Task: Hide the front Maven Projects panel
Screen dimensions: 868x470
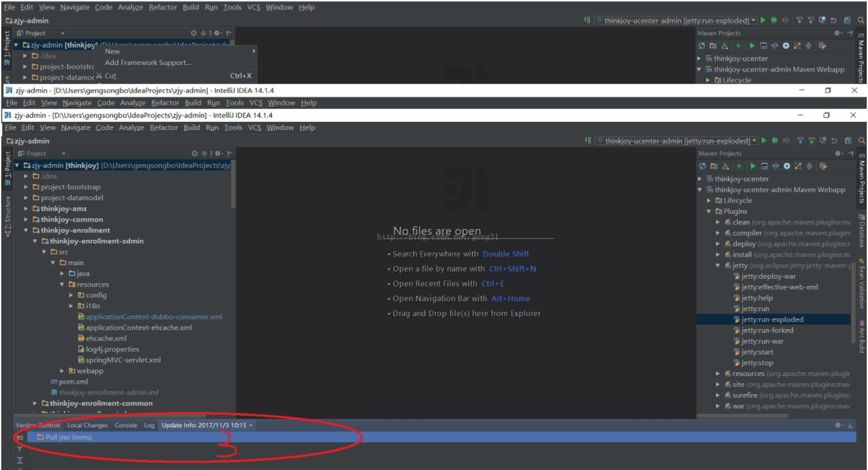Action: click(x=850, y=153)
